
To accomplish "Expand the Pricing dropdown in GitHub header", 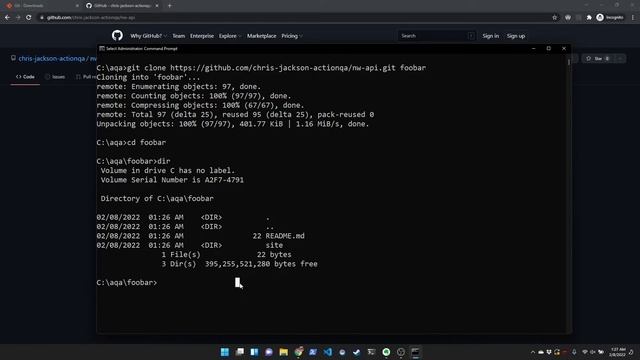I will tap(292, 36).
